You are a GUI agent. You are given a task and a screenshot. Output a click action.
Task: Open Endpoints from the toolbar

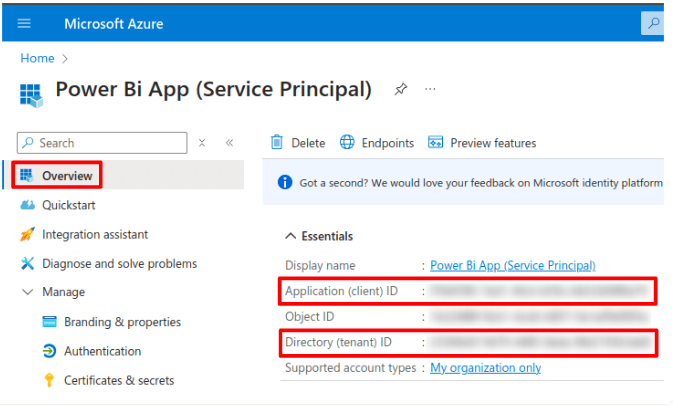tap(377, 143)
